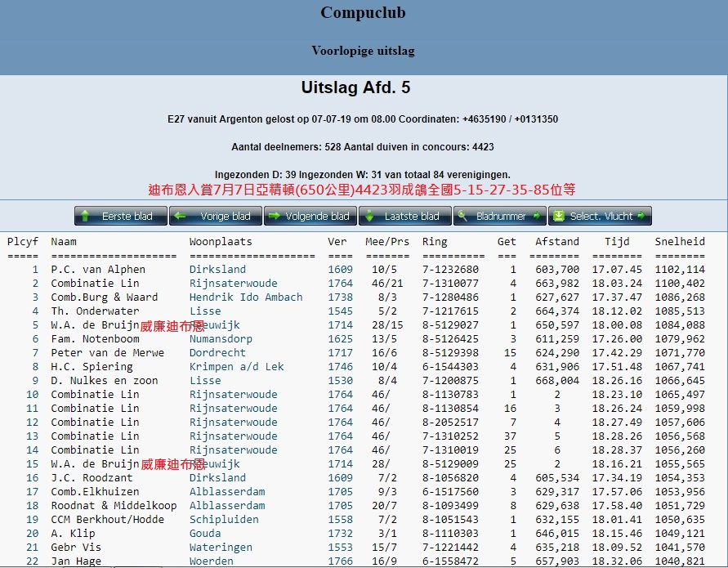Choose a flight with Select. Vlucht
The width and height of the screenshot is (728, 568).
tap(600, 216)
